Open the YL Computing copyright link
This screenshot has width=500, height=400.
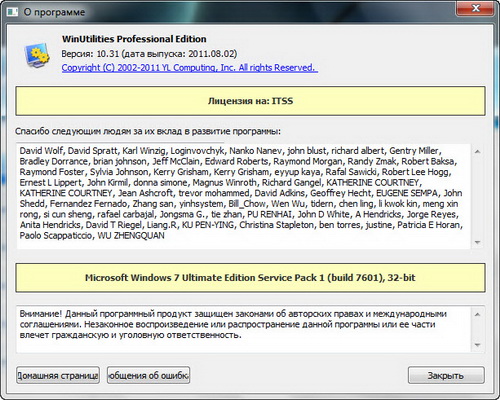(189, 68)
